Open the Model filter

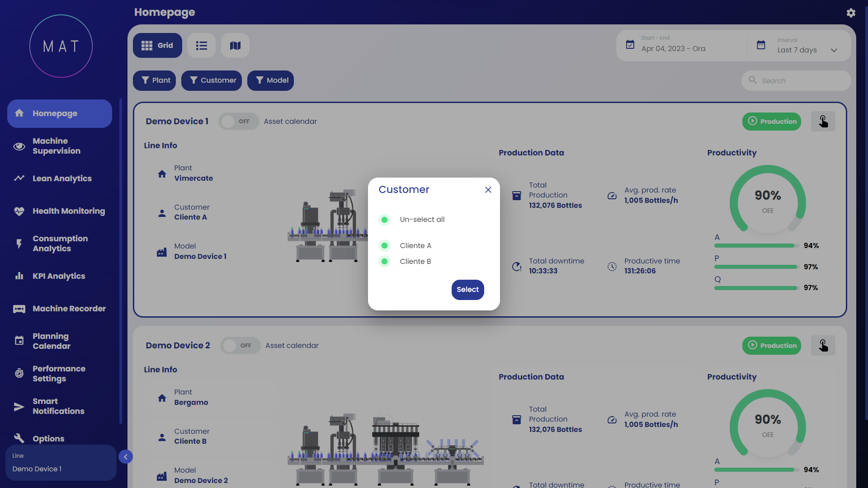[x=270, y=80]
